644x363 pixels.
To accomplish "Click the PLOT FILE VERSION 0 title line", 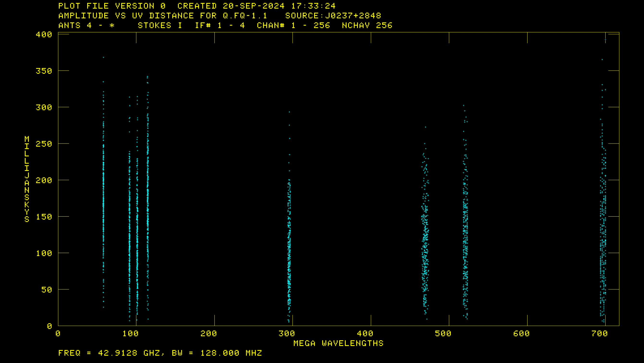I will pos(112,6).
